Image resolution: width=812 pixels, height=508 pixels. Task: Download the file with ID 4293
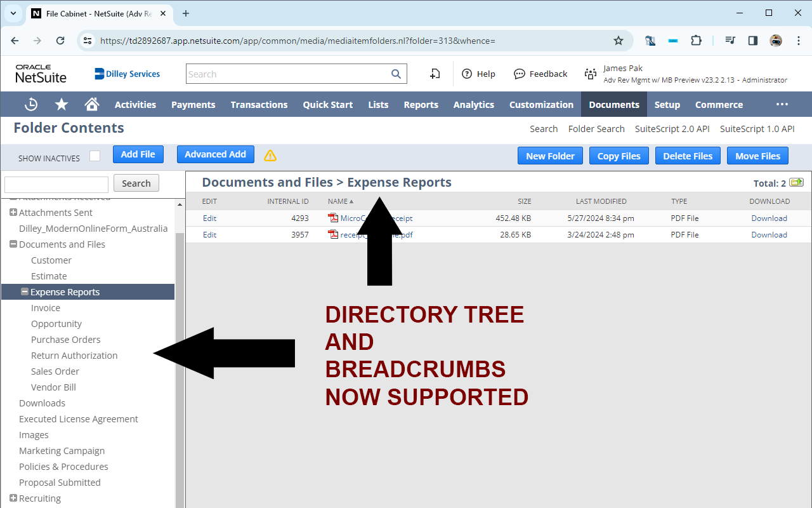[x=769, y=218]
